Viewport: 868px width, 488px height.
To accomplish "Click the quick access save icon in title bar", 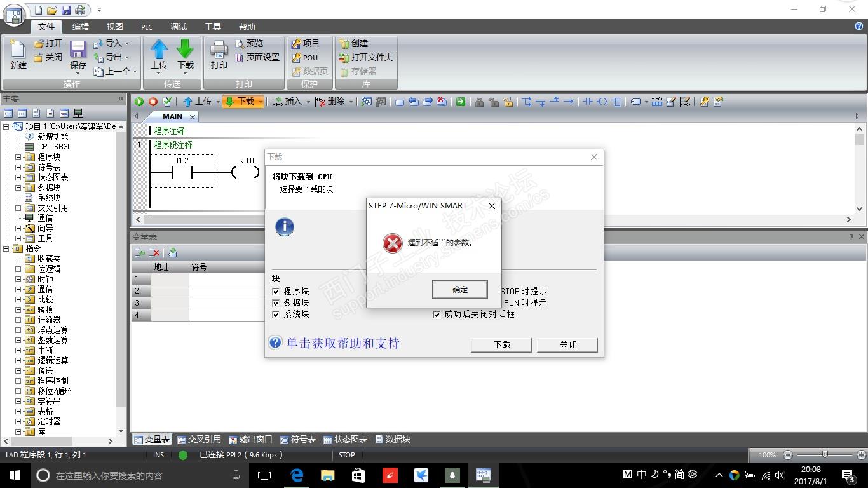I will [x=66, y=10].
